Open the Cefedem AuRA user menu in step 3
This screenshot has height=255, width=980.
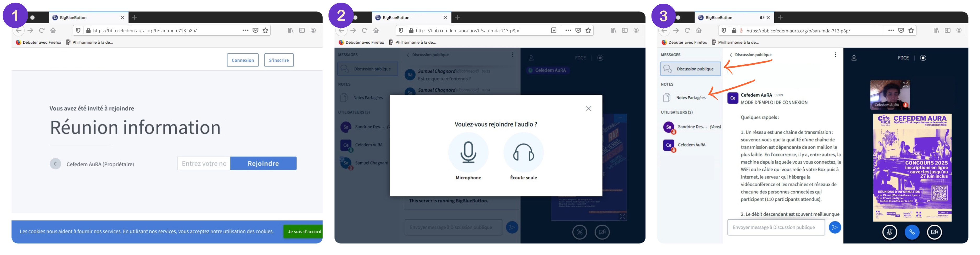(x=691, y=145)
